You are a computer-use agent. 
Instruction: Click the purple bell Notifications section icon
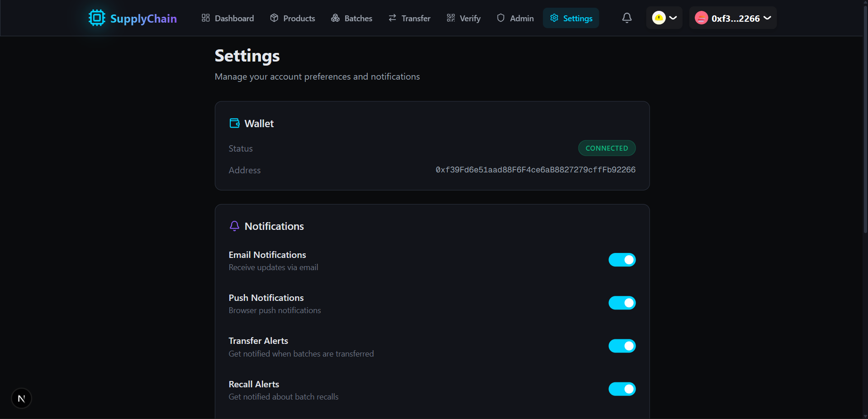(x=234, y=226)
